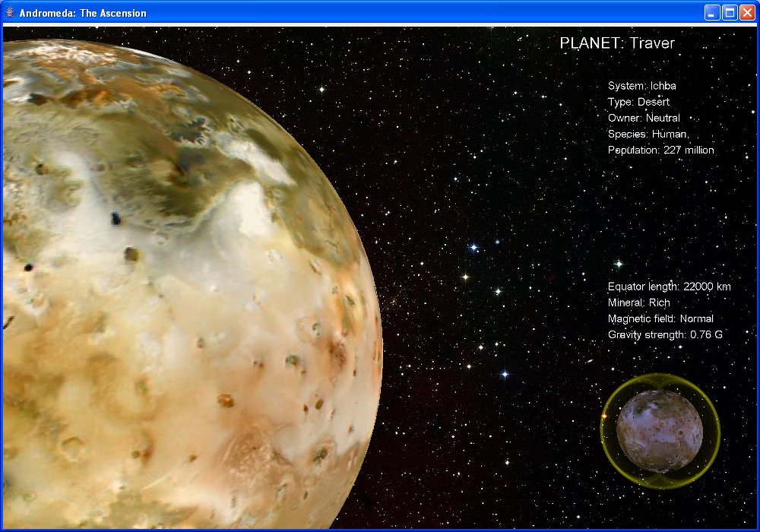Screen dimensions: 760x532
Task: Click the 'PLANET: Traver' heading
Action: 616,43
